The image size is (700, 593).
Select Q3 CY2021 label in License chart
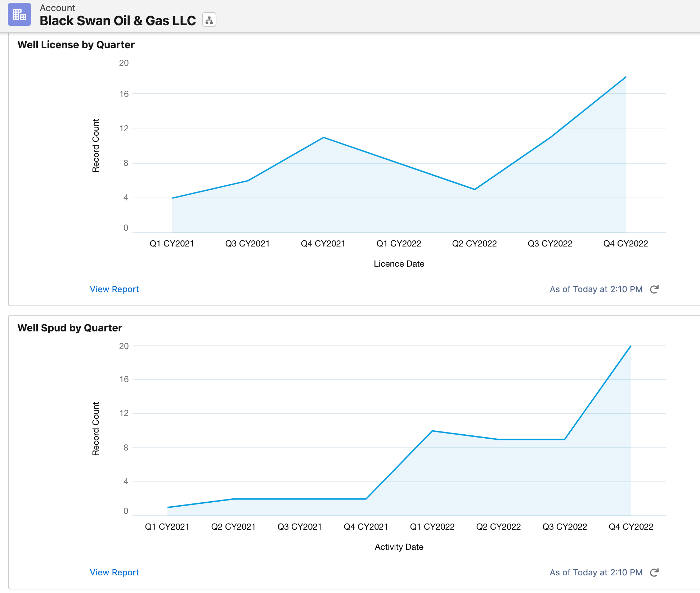click(x=247, y=244)
